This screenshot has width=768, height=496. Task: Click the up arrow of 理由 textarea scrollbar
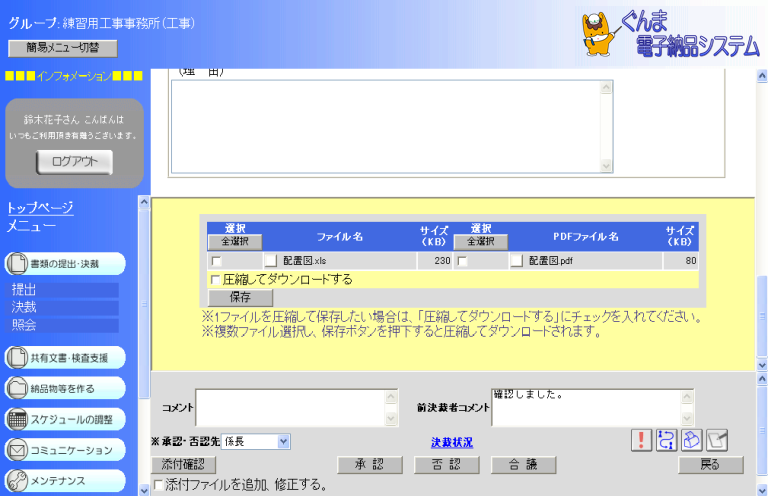click(606, 88)
